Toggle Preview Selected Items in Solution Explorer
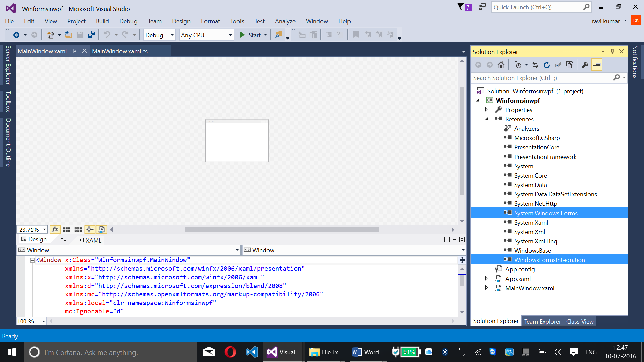Viewport: 644px width, 362px height. 597,65
